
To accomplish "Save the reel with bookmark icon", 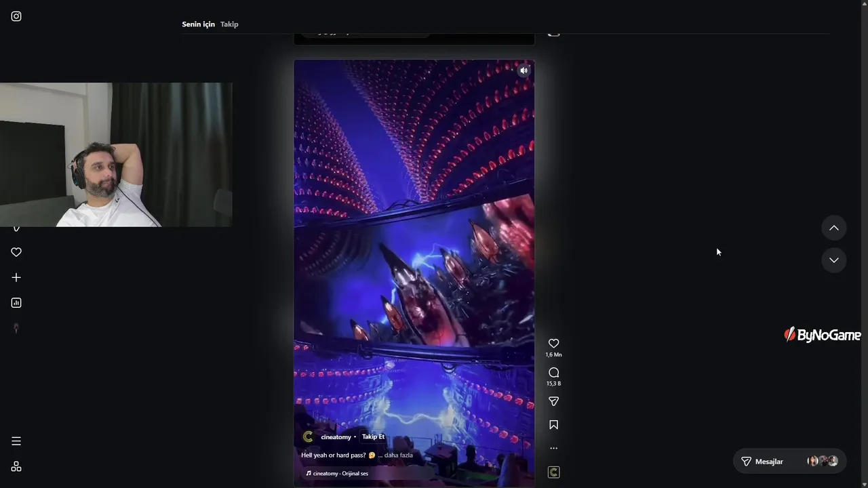I will pos(553,425).
